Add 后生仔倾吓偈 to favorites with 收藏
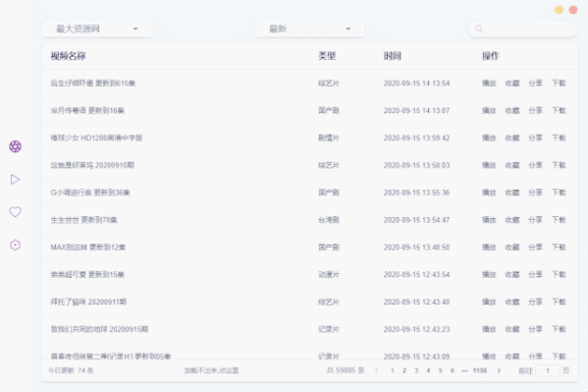588x392 pixels. pyautogui.click(x=512, y=83)
